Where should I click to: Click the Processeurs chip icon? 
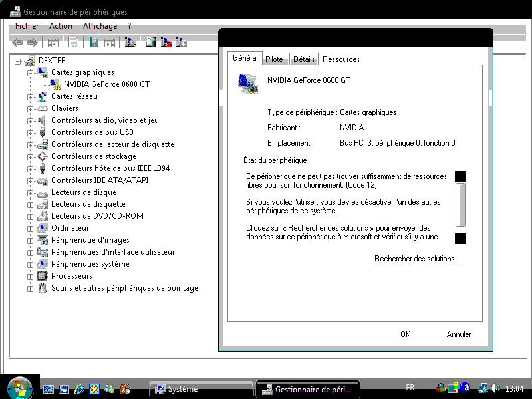43,276
